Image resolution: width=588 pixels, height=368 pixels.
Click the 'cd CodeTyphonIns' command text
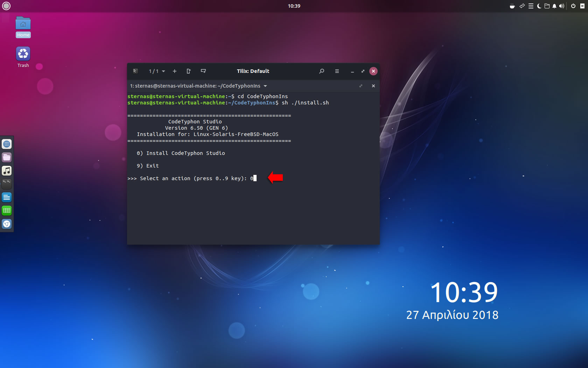coord(263,96)
